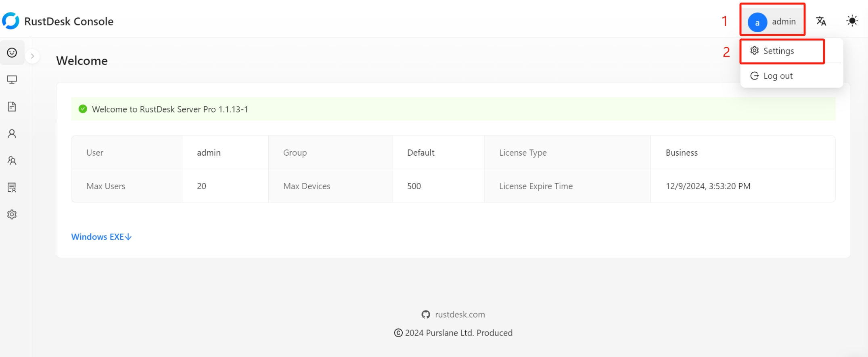Click the green checkmark in welcome banner
The image size is (868, 357).
click(83, 109)
